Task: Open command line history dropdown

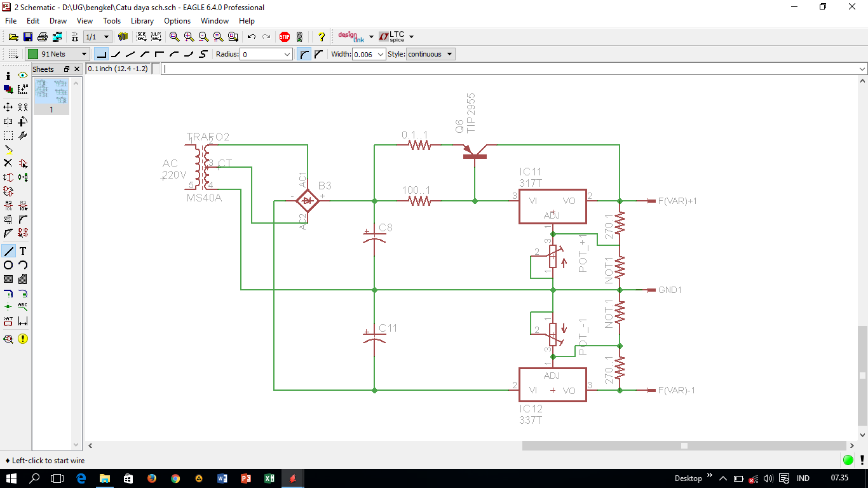Action: click(862, 69)
